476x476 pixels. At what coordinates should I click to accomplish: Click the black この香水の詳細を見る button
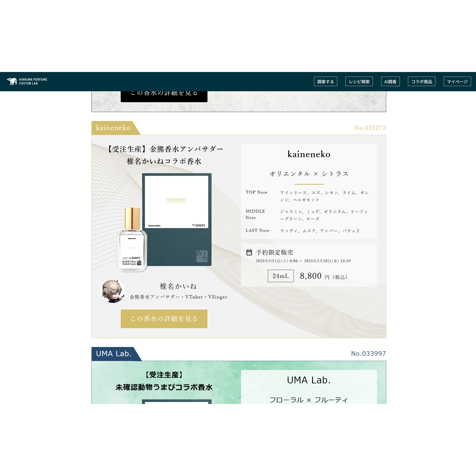pos(164,96)
